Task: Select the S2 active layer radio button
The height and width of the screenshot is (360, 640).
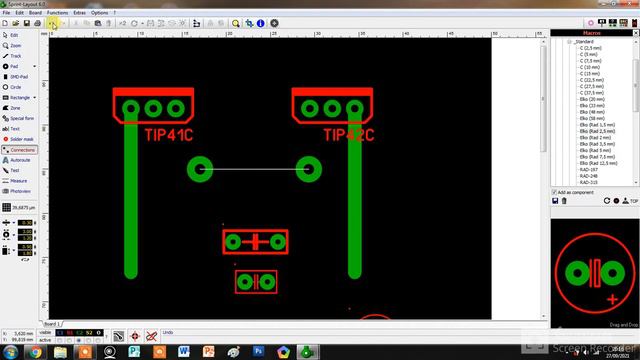Action: click(x=89, y=340)
